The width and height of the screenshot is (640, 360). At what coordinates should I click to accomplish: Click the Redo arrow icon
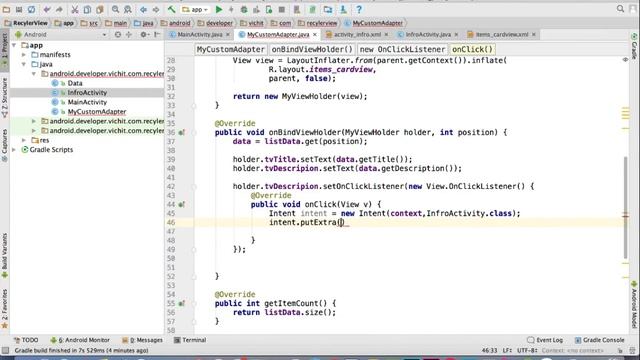(59, 9)
